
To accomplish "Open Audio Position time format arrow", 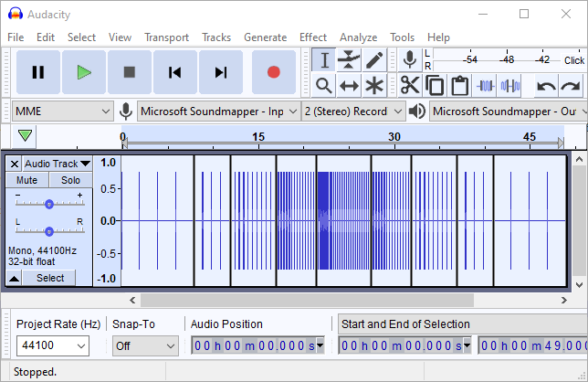I will coord(320,345).
